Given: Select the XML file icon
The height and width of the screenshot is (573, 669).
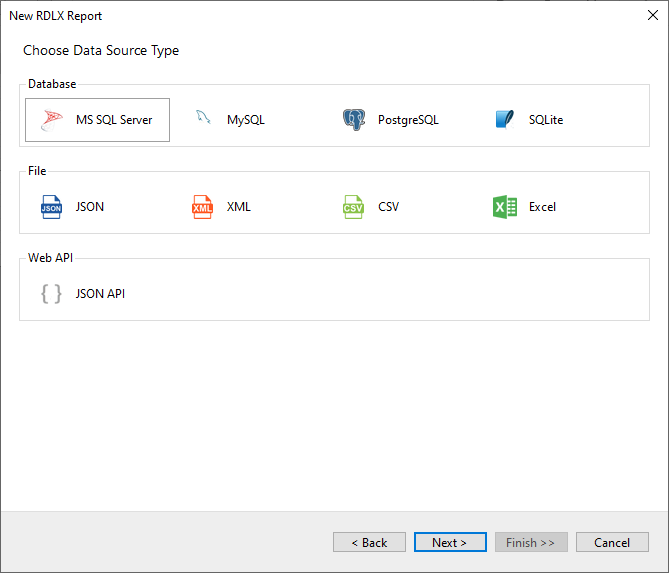Looking at the screenshot, I should (202, 207).
